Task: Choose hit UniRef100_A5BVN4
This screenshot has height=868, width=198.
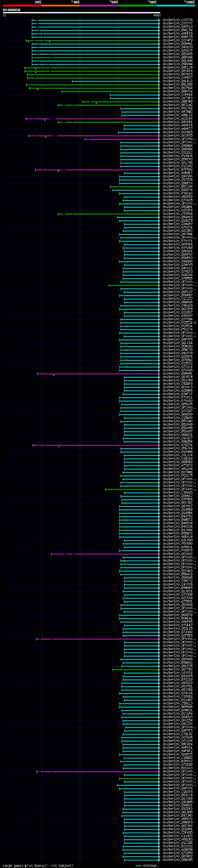Action: coord(177,64)
